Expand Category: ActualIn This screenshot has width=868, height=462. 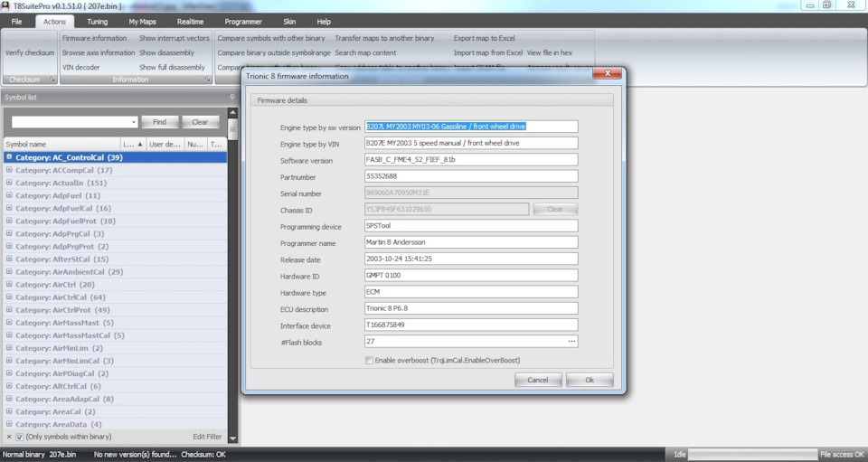pos(9,183)
